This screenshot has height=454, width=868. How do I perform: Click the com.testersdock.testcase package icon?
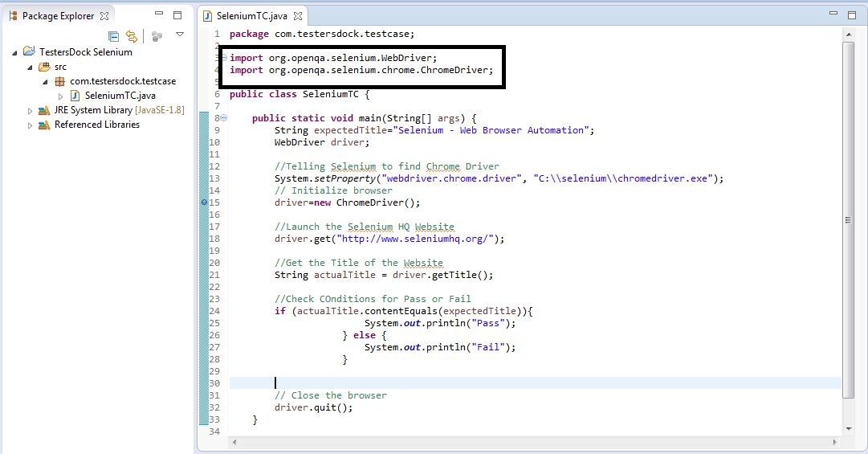coord(59,81)
